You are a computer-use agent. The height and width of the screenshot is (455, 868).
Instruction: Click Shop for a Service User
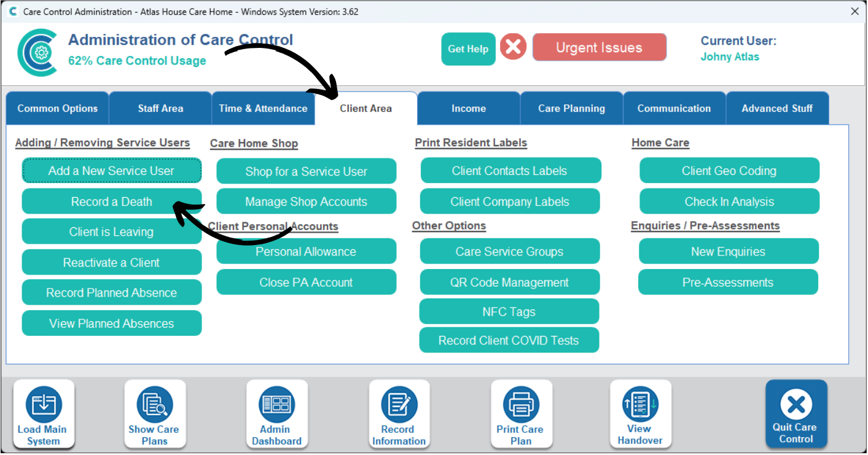tap(307, 171)
